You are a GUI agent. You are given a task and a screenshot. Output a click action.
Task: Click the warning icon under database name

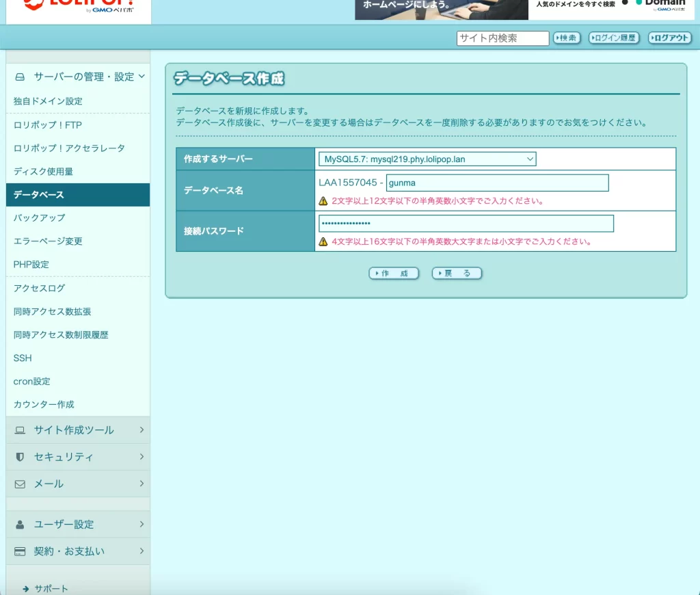pos(323,201)
